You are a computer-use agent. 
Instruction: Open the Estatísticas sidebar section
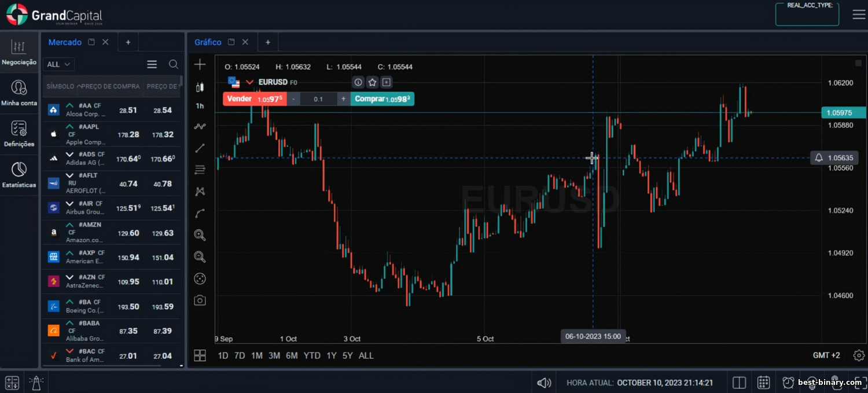click(19, 175)
